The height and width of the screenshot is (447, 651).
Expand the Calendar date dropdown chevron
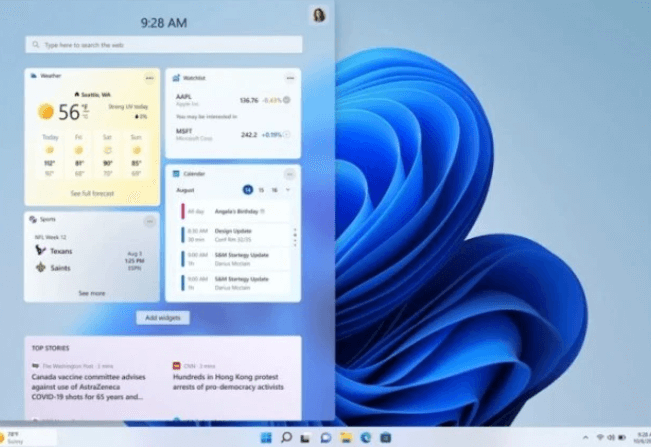coord(288,190)
